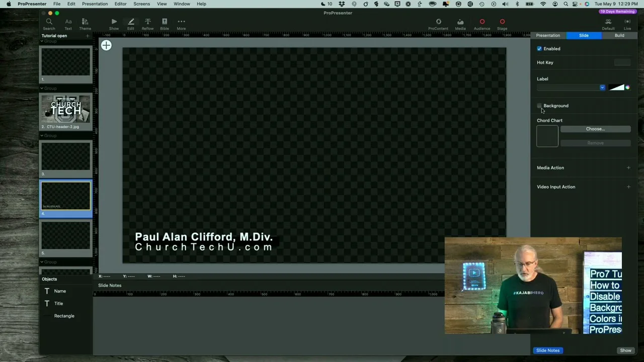Open the label color wheel picker
Viewport: 644px width, 362px height.
(x=627, y=87)
